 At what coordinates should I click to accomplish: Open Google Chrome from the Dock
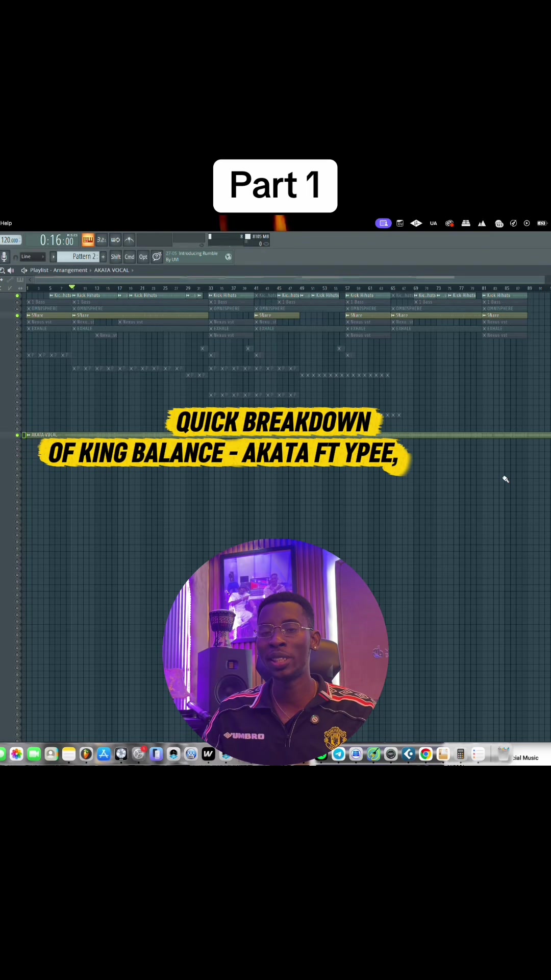425,754
